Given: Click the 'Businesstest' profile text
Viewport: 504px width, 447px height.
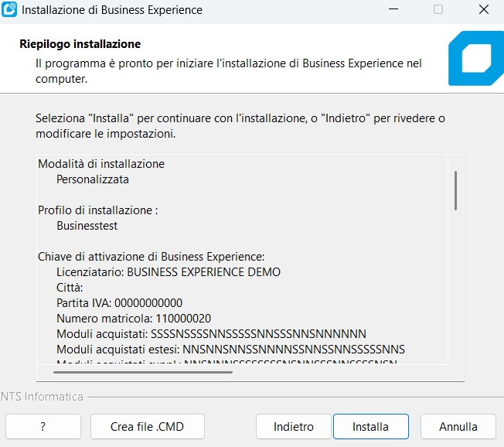Looking at the screenshot, I should tap(87, 226).
